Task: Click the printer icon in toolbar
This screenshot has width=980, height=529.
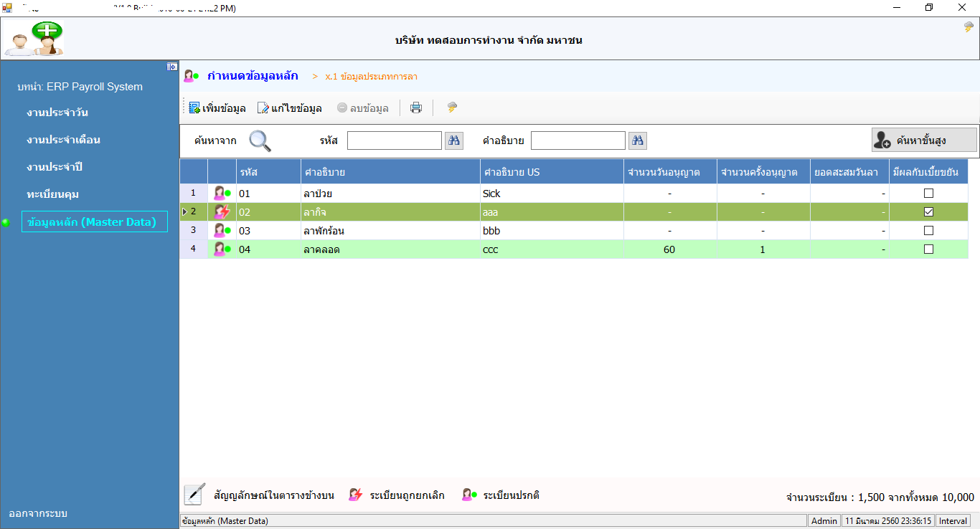Action: 416,108
